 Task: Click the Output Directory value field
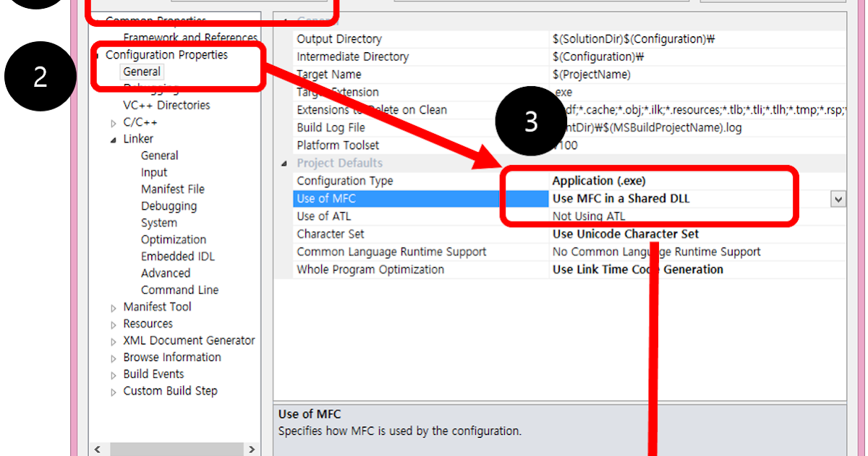[697, 39]
